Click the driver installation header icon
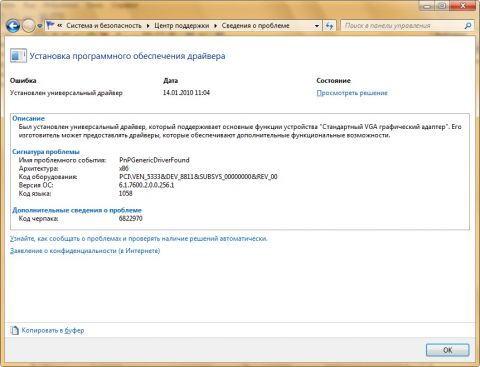480x367 pixels. [x=18, y=55]
